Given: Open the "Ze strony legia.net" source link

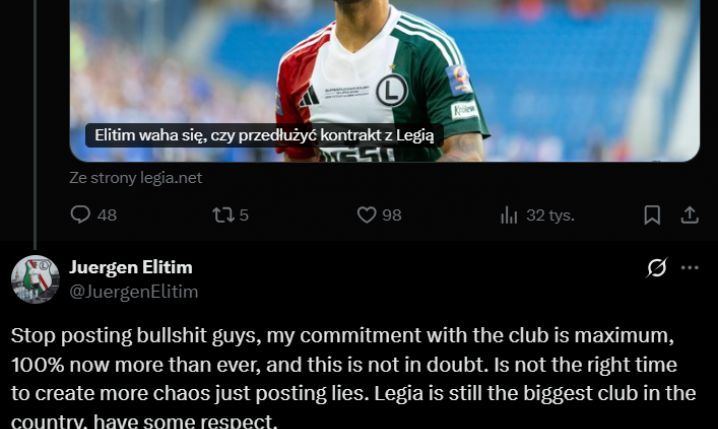Looking at the screenshot, I should [135, 177].
